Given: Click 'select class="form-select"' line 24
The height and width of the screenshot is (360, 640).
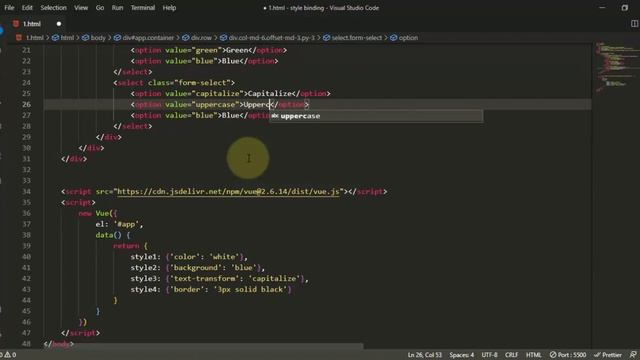Looking at the screenshot, I should point(174,83).
